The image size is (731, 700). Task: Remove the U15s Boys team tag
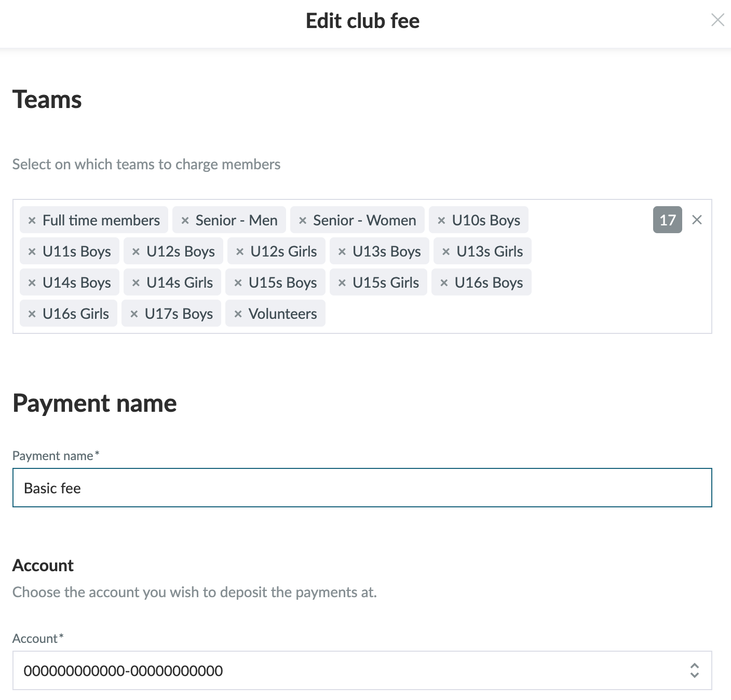click(x=238, y=282)
